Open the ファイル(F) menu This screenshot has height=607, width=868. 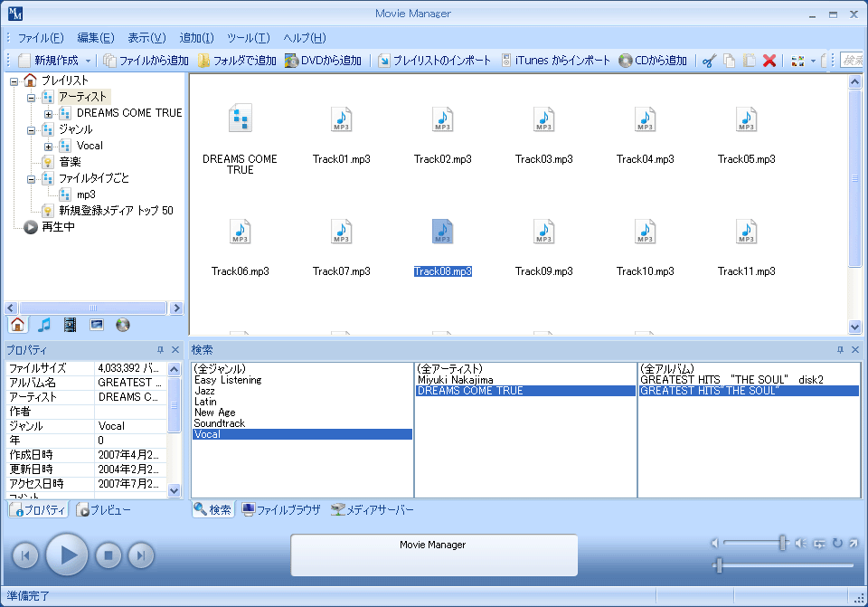point(41,38)
